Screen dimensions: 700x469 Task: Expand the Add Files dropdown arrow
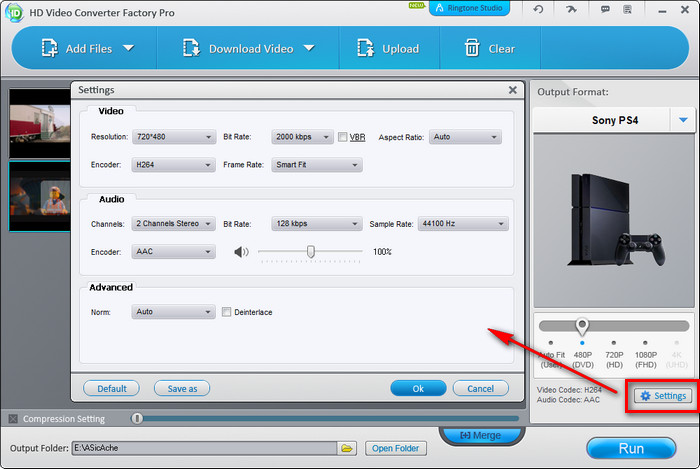129,48
